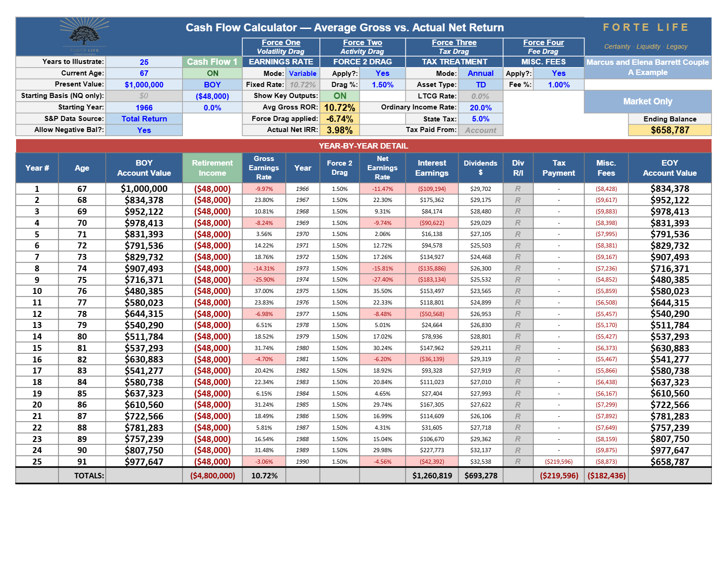Select the Years to Illustrate value 25
The height and width of the screenshot is (563, 728).
pyautogui.click(x=144, y=62)
